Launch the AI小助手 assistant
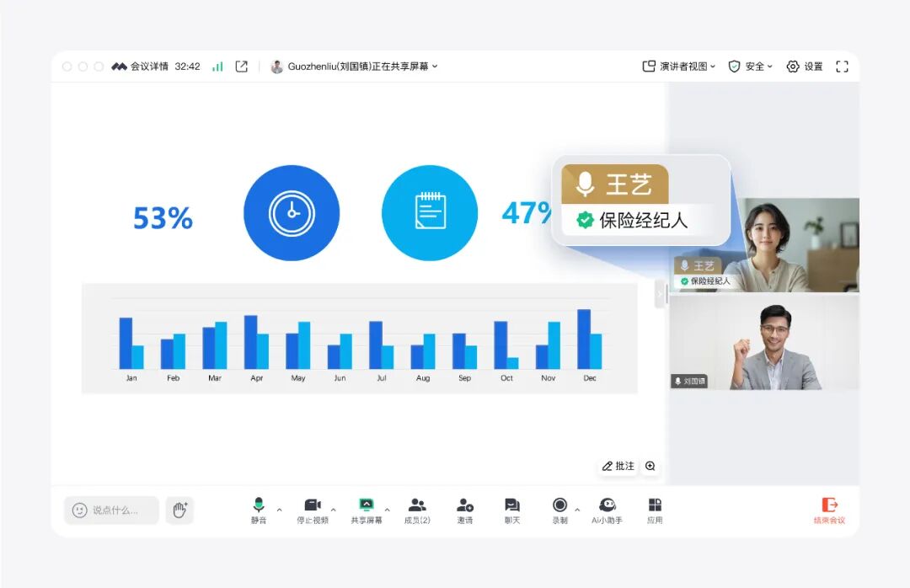Viewport: 910px width, 588px height. click(607, 505)
